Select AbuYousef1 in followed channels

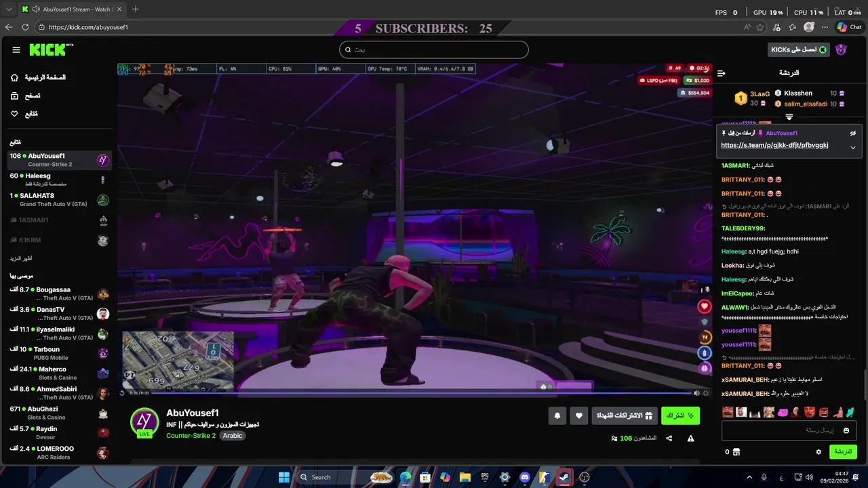point(59,160)
